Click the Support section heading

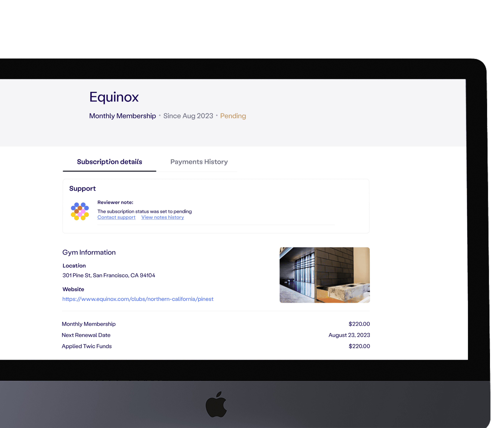pos(82,189)
